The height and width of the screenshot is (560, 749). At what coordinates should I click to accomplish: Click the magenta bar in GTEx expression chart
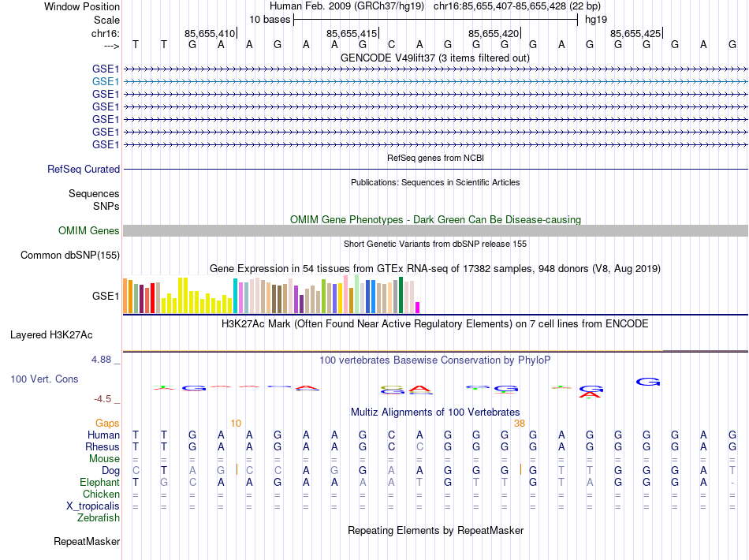[x=418, y=307]
